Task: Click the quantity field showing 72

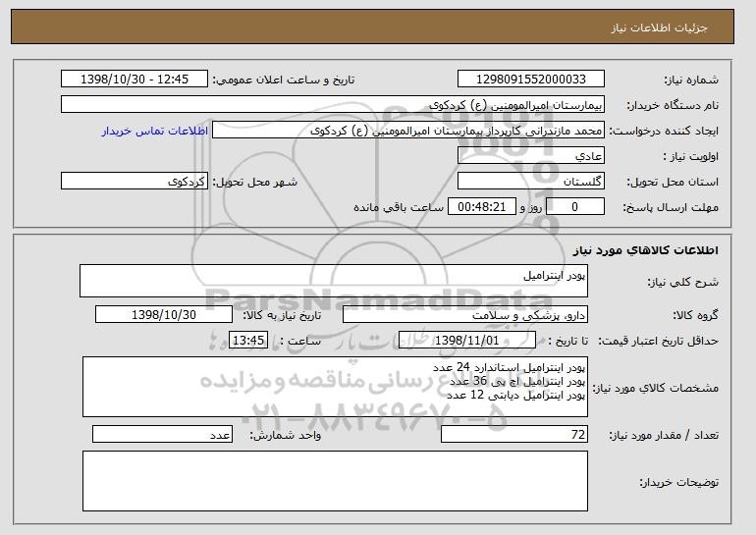Action: [x=514, y=434]
